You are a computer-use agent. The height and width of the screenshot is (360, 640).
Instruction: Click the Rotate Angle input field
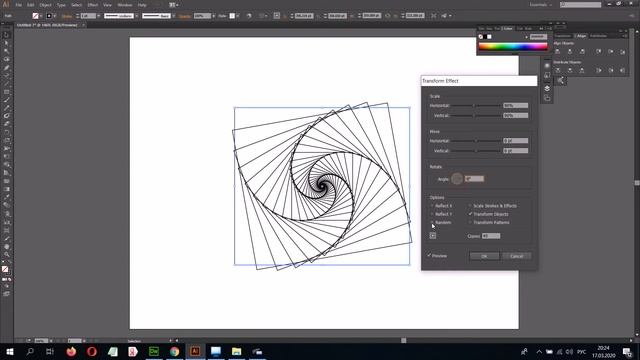point(474,179)
